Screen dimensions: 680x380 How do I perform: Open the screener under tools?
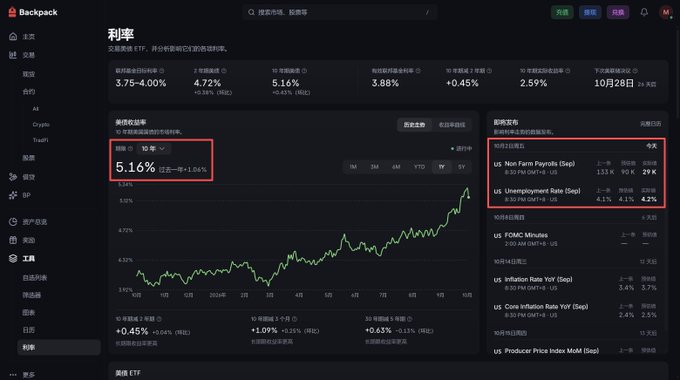(x=32, y=295)
